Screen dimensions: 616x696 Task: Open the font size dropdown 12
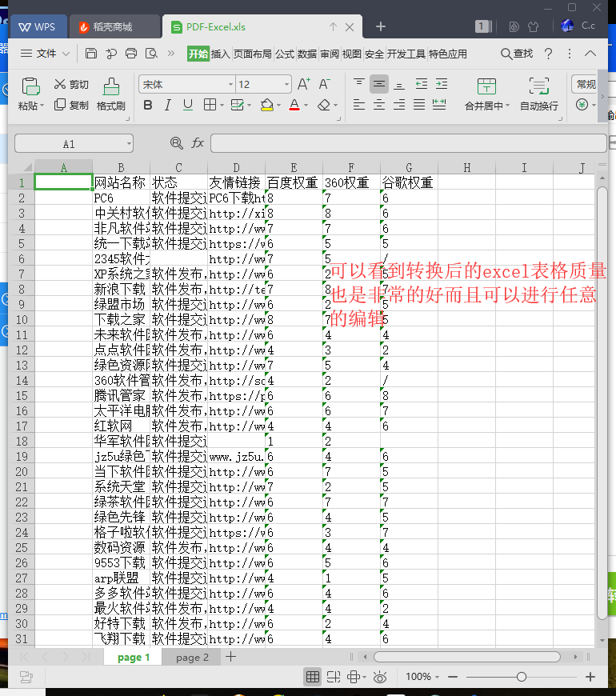point(286,84)
